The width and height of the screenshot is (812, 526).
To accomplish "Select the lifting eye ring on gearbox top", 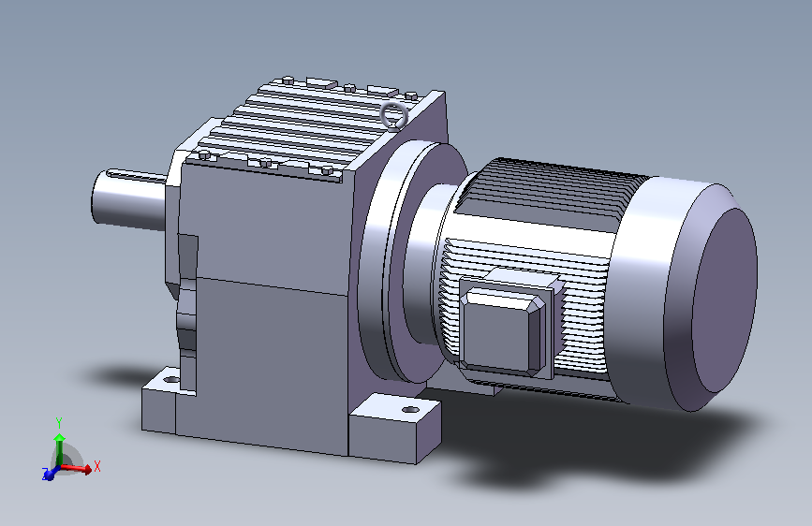I will coord(394,115).
